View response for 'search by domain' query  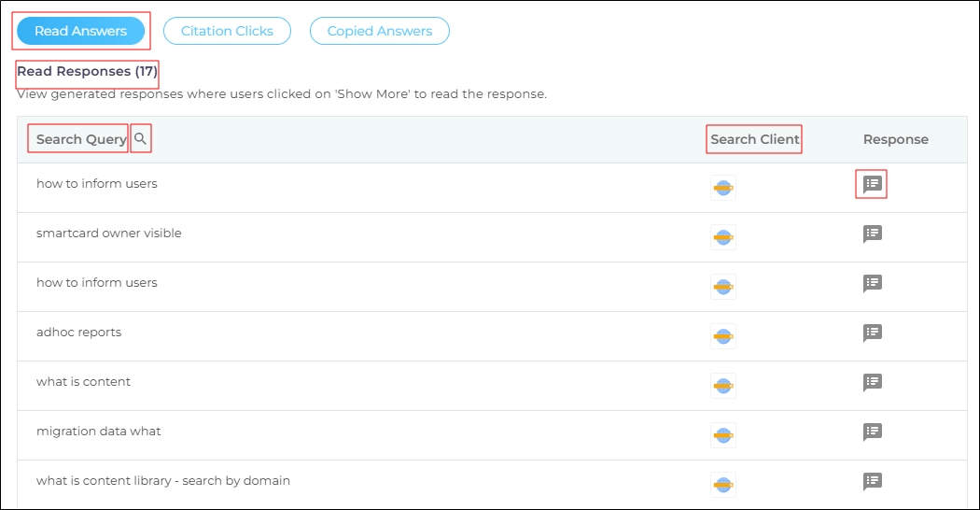pyautogui.click(x=872, y=481)
